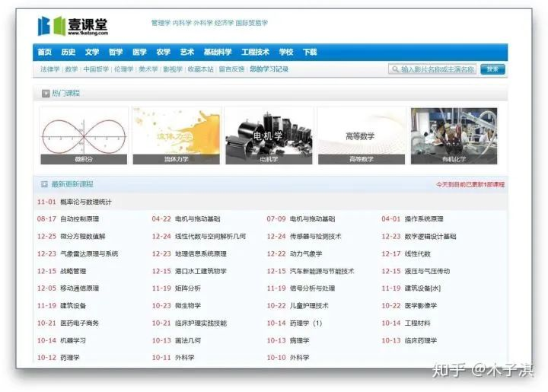Open the 微分方程数值解 course
548x392 pixels.
coord(83,237)
